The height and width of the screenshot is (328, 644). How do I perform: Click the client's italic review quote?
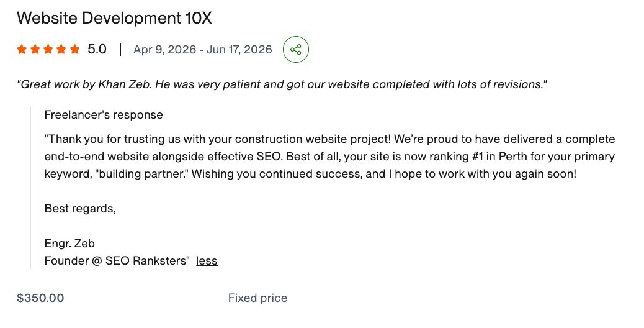[x=282, y=84]
